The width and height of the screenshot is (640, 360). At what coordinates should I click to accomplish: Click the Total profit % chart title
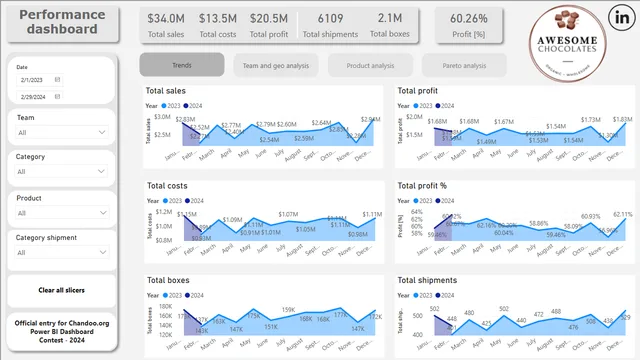click(422, 186)
